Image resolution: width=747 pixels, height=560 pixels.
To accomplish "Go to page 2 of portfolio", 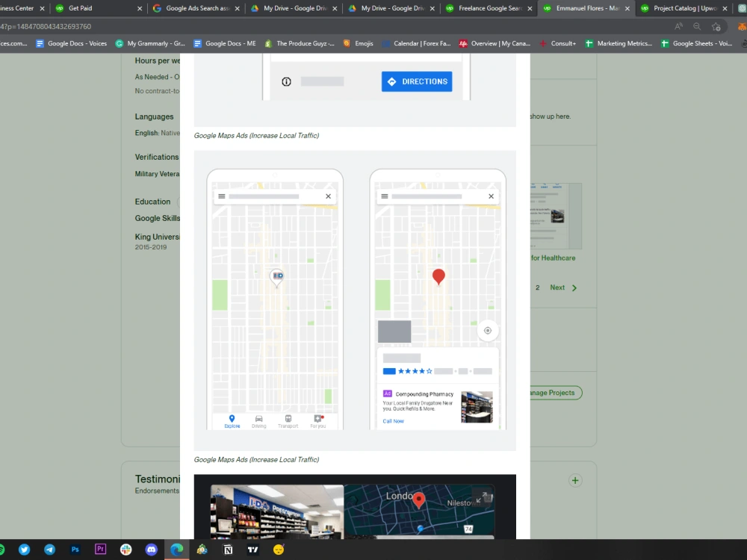I will point(537,287).
